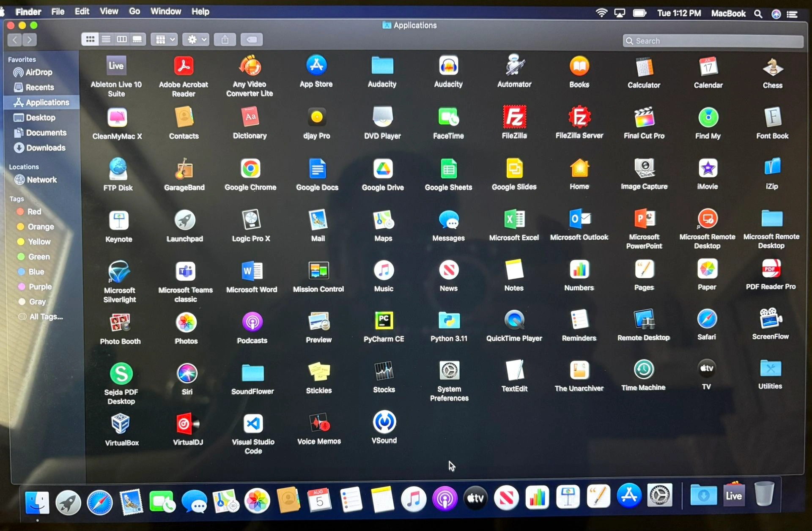This screenshot has width=812, height=531.
Task: Open the group-by arrangement dropdown
Action: [x=165, y=40]
